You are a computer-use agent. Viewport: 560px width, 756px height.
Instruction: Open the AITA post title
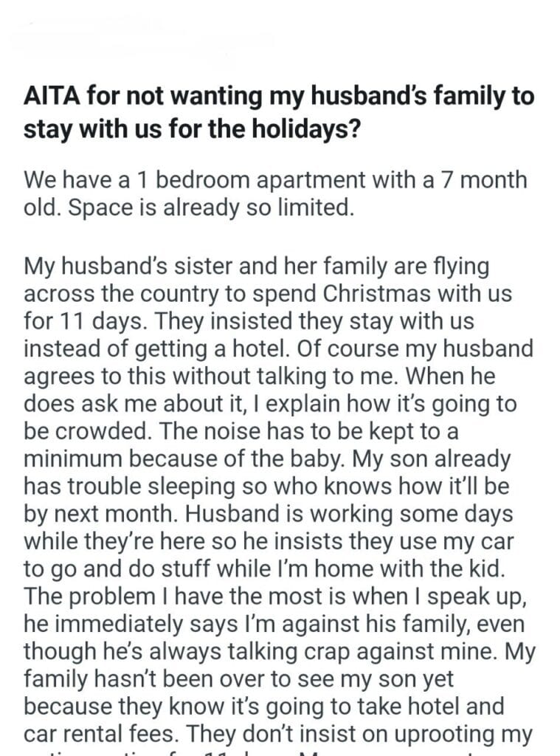click(279, 97)
